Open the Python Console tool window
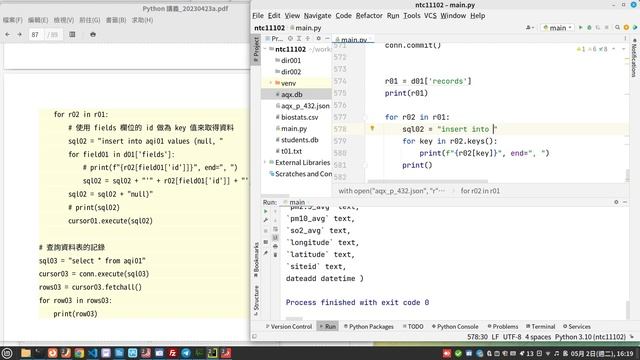 click(455, 327)
